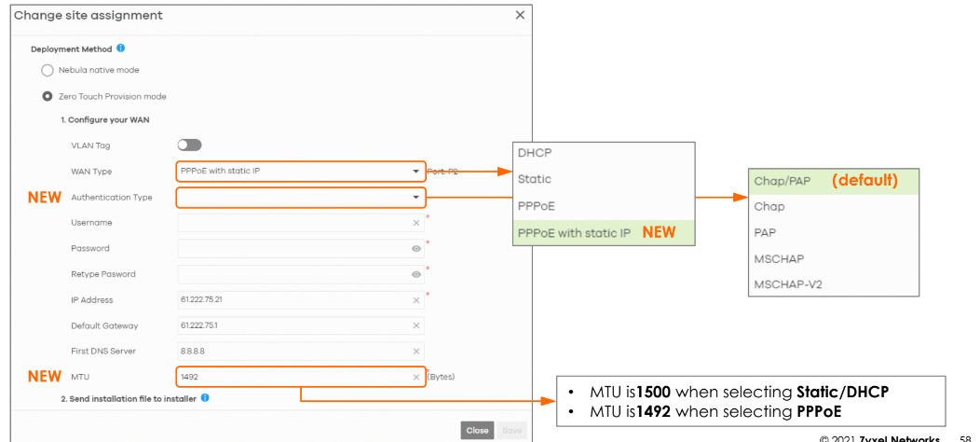
Task: Clear the Default Gateway field value
Action: [x=416, y=325]
